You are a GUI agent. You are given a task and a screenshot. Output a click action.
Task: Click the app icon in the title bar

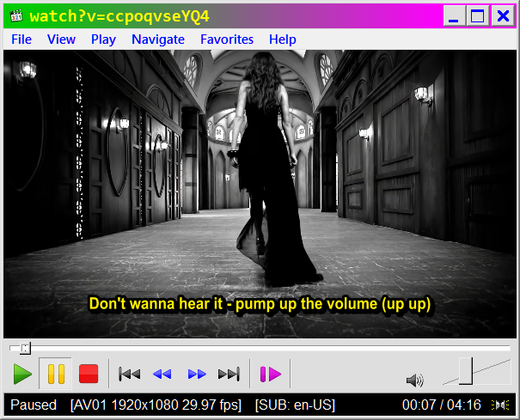[x=16, y=15]
